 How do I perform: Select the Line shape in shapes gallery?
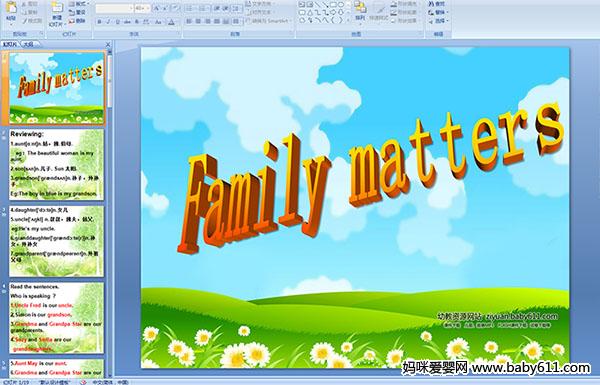(318, 5)
